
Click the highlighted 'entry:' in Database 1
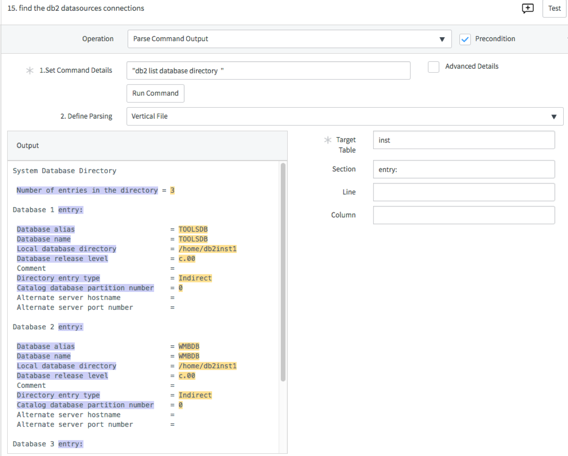[71, 210]
